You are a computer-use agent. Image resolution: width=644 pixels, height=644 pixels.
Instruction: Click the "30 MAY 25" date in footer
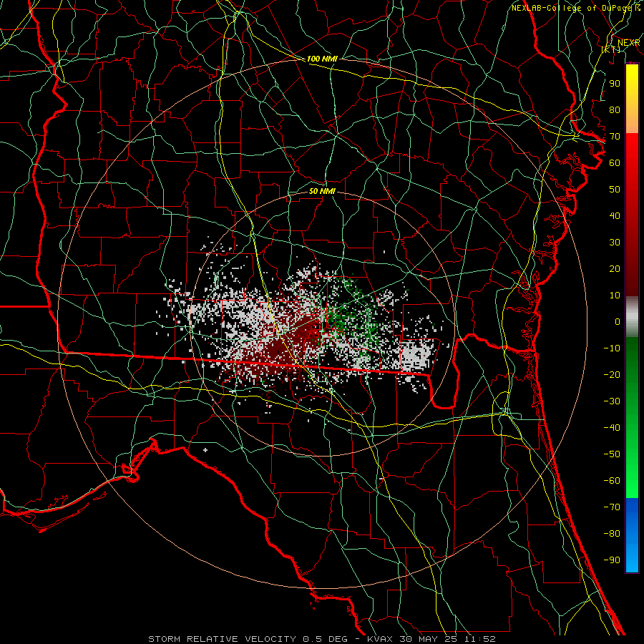coord(429,639)
